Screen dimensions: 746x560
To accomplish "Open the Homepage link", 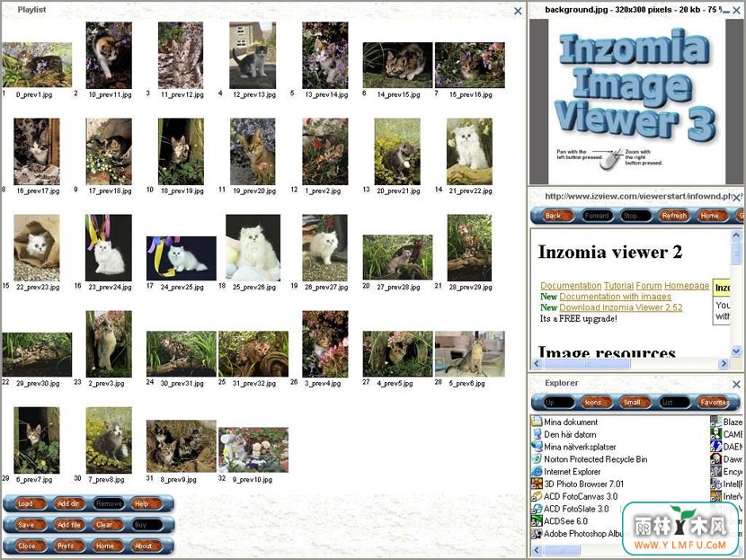I will (687, 286).
